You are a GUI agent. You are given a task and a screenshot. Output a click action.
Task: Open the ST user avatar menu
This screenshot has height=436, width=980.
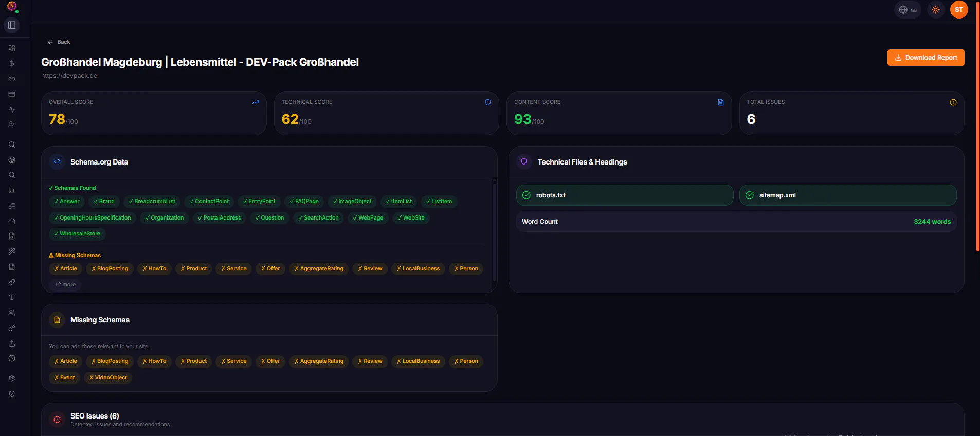959,10
